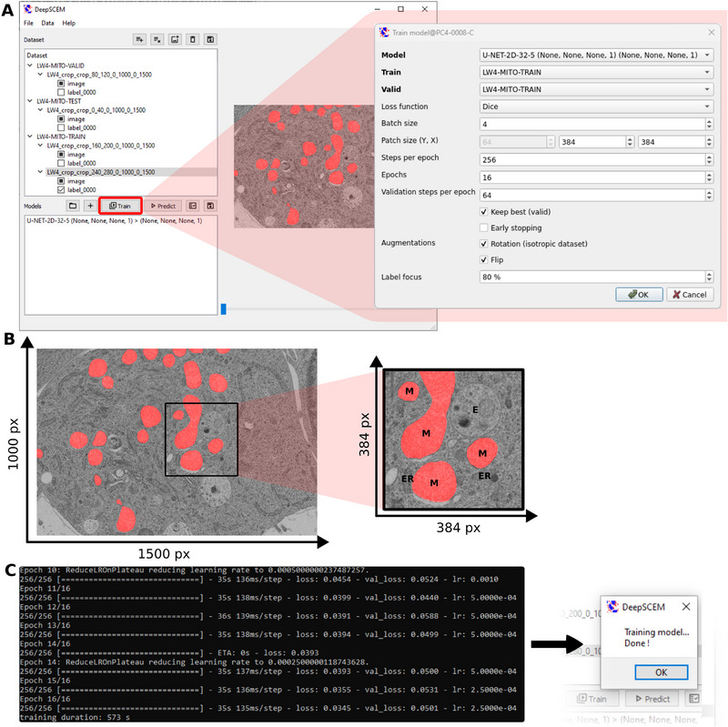Click the save model icon beside Predict

tap(210, 207)
